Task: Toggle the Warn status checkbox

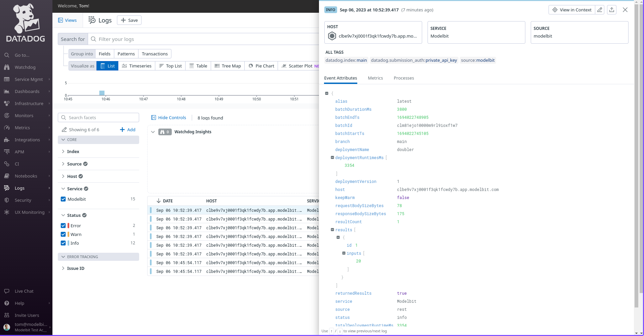Action: [x=63, y=234]
